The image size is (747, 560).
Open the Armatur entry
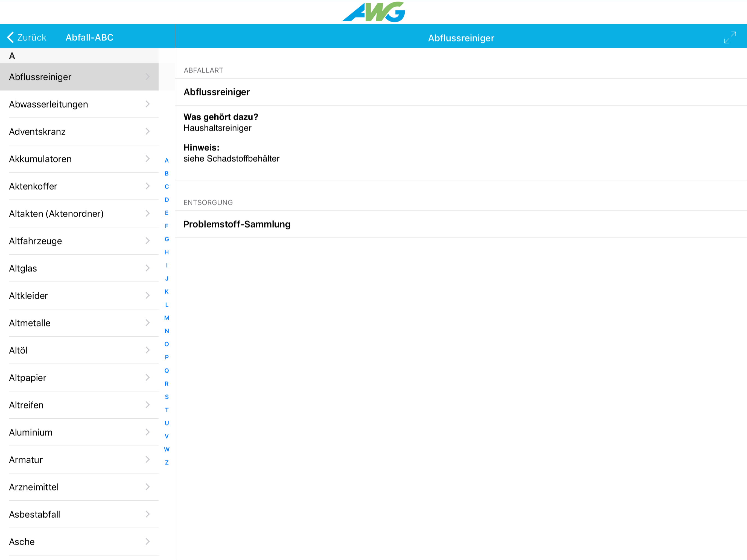(79, 460)
